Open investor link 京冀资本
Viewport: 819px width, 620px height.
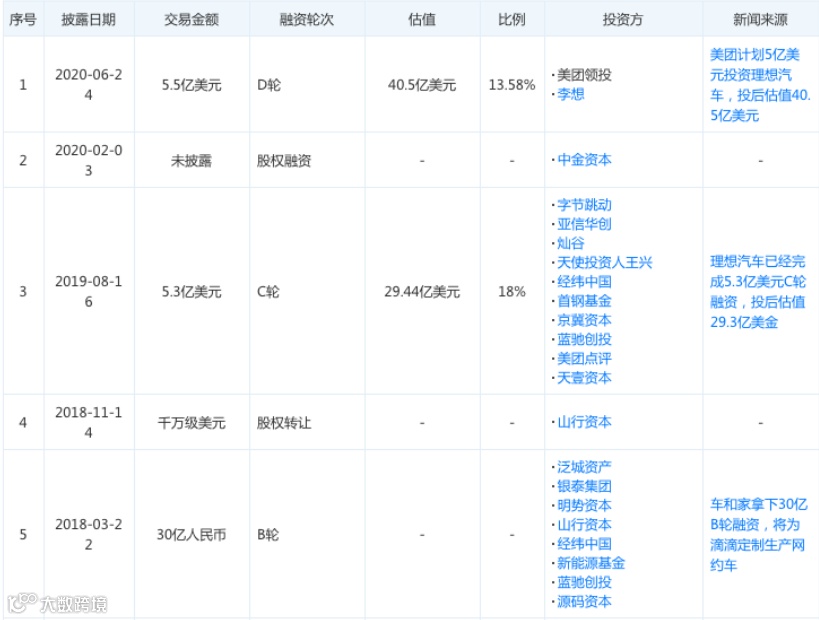pyautogui.click(x=584, y=320)
